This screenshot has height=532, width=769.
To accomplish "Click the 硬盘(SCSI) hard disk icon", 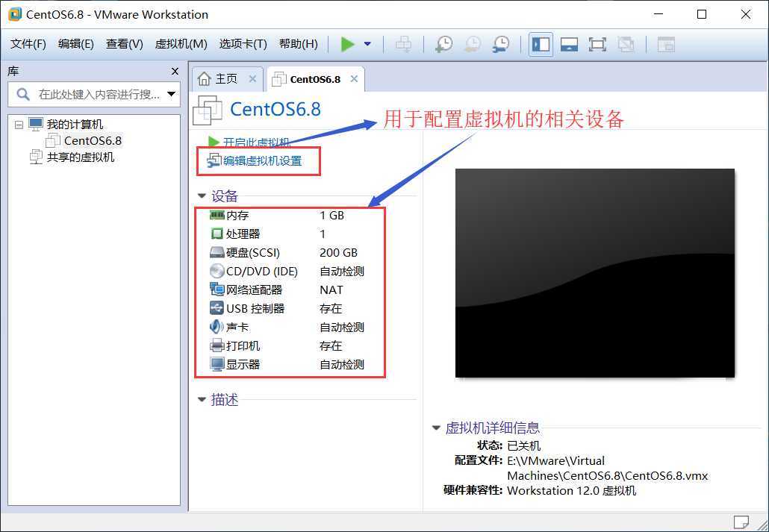I will (x=217, y=252).
